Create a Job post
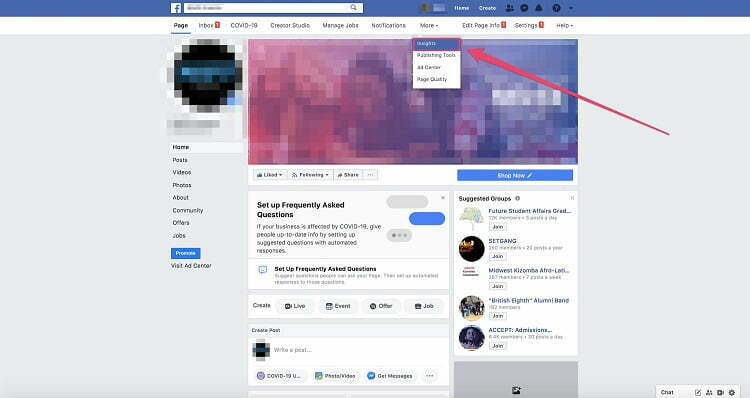Image resolution: width=750 pixels, height=398 pixels. (x=424, y=306)
